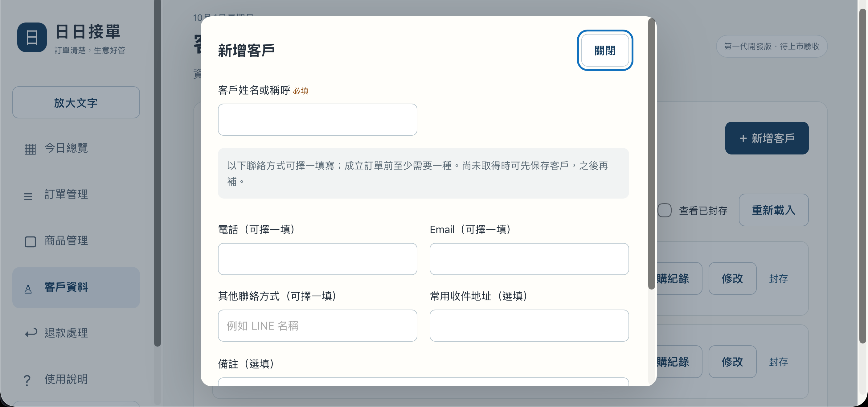Click the + 新增客戶 button behind dialog
Screen dimensions: 868x407
[x=767, y=138]
